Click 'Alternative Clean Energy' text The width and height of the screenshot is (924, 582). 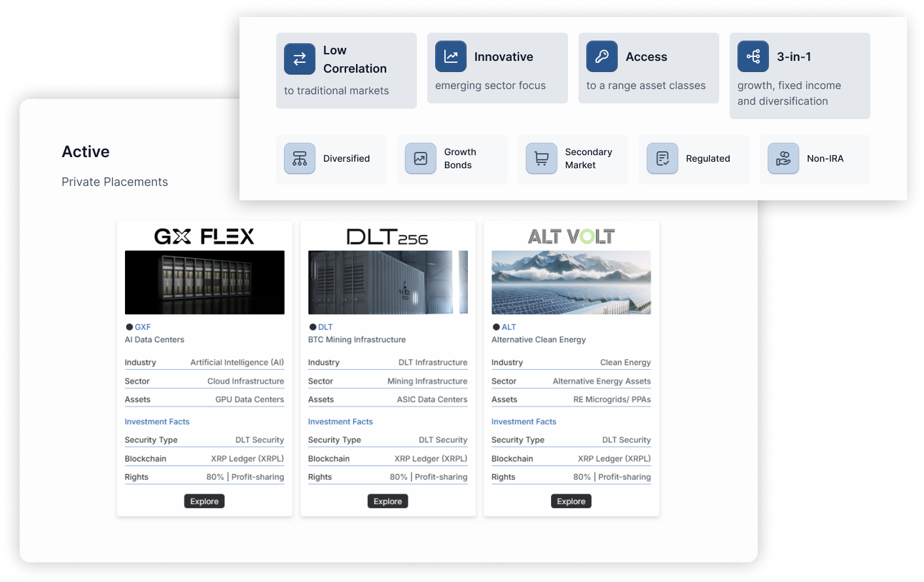(539, 340)
